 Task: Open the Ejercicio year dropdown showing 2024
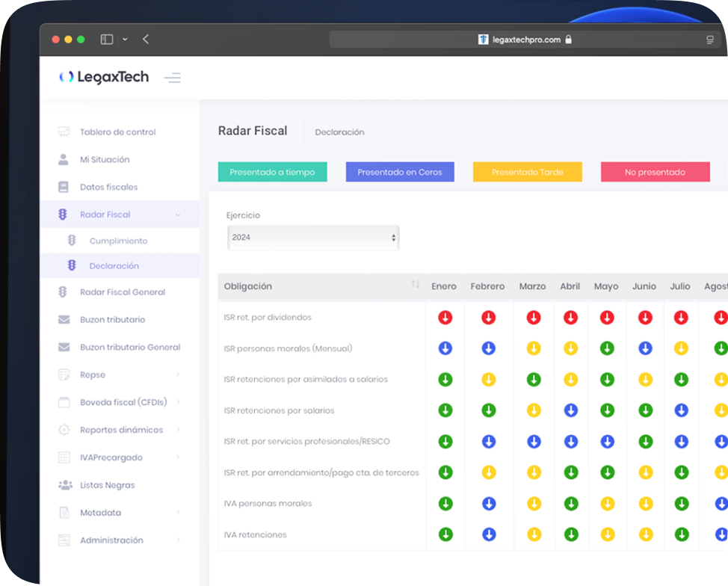coord(313,238)
